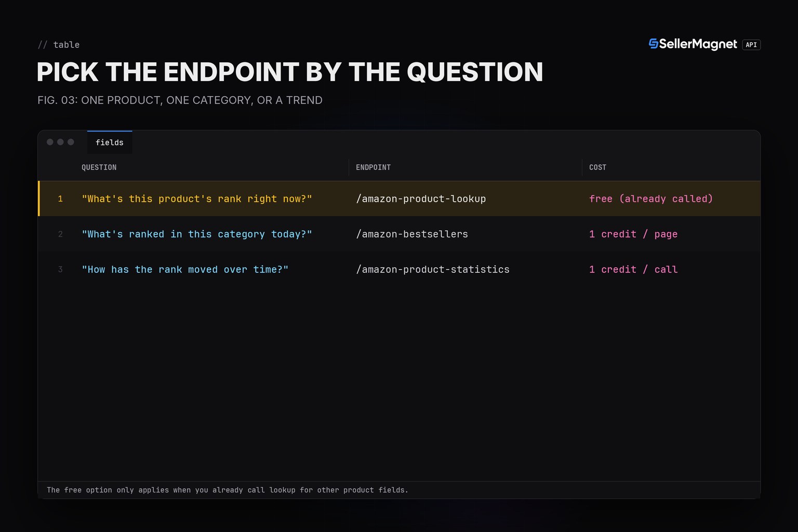Click the "// table" label
Image resolution: width=798 pixels, height=532 pixels.
point(59,45)
